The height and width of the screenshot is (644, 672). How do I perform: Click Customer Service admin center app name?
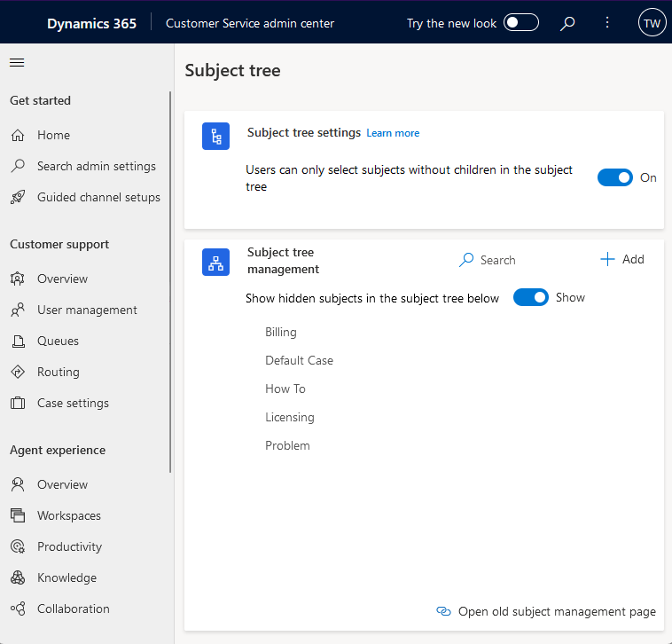250,23
